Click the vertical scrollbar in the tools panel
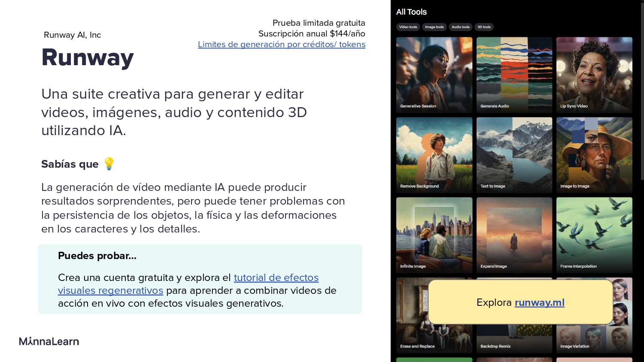This screenshot has width=644, height=362. 642,91
